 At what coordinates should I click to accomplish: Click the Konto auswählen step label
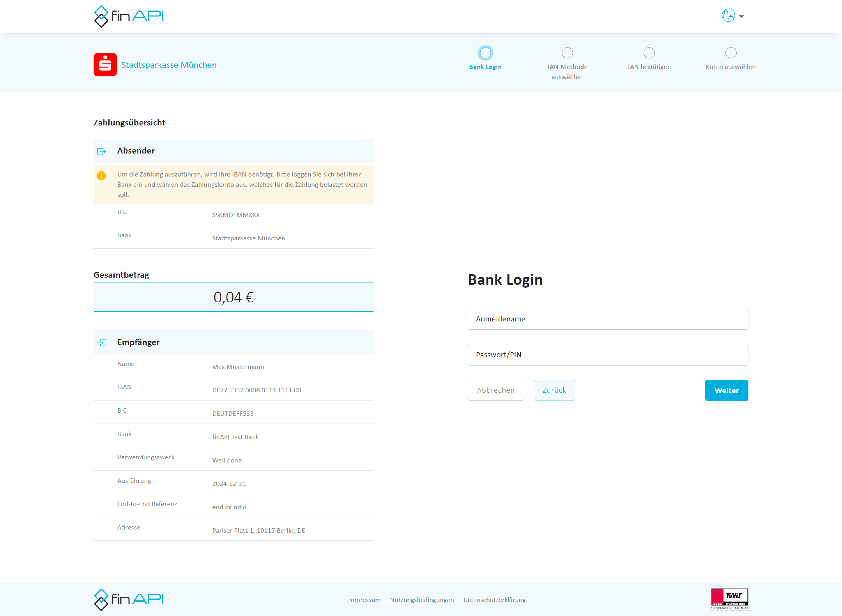coord(730,67)
